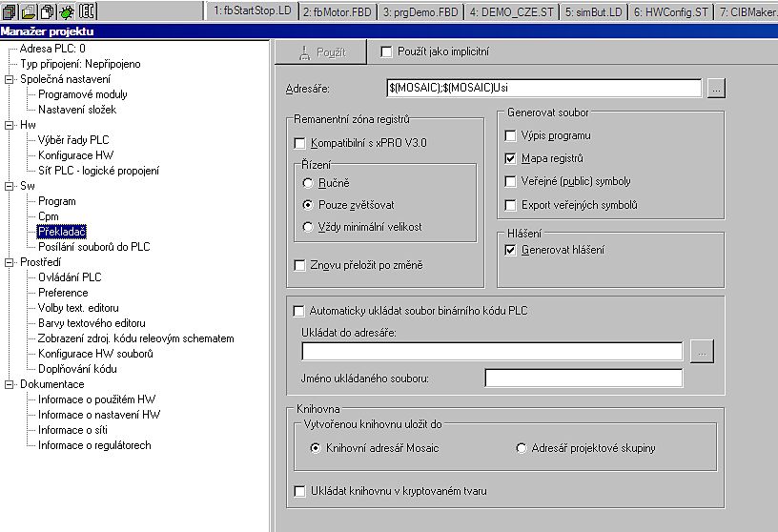Click the Jméno ukládaného souboru input field
This screenshot has height=532, width=778.
coord(583,379)
